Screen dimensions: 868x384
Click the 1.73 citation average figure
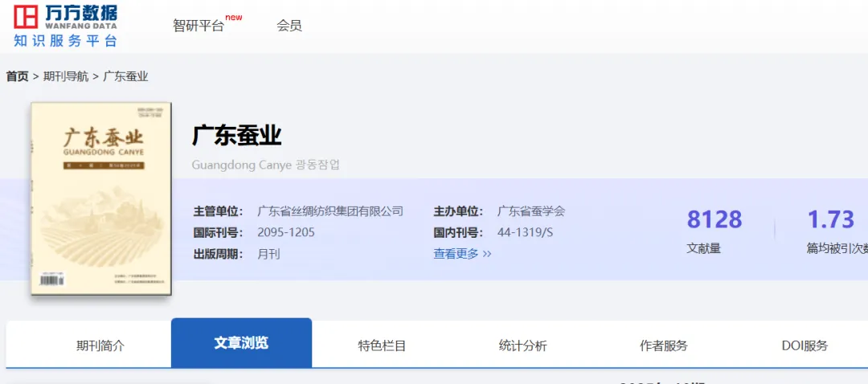(x=830, y=219)
